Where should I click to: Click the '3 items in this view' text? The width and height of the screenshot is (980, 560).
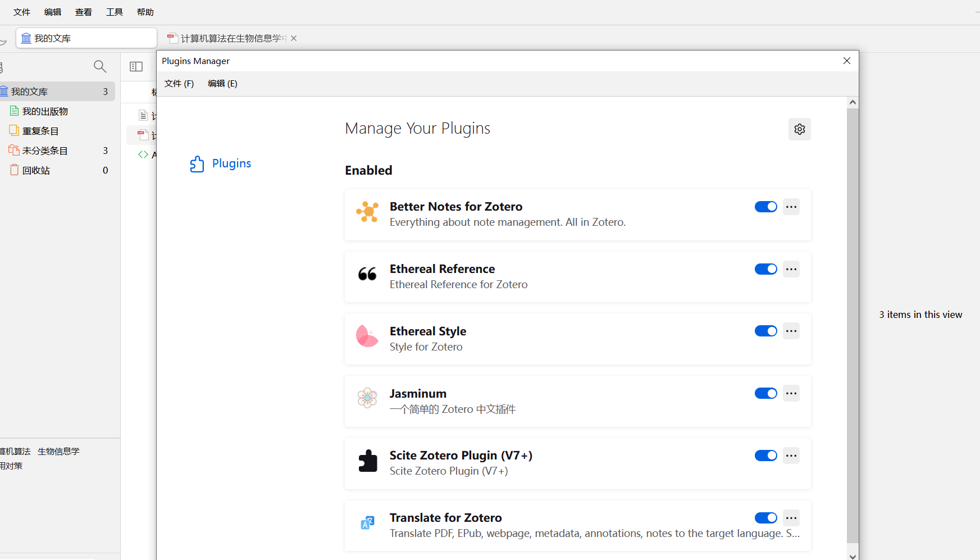pyautogui.click(x=920, y=315)
